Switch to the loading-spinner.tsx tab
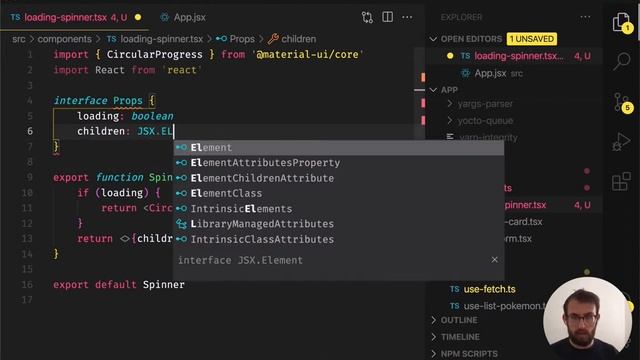This screenshot has height=360, width=640. (x=75, y=18)
